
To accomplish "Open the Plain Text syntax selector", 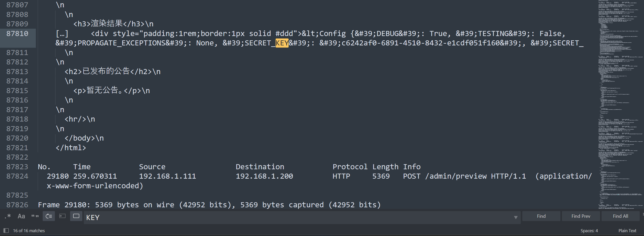I will point(627,231).
